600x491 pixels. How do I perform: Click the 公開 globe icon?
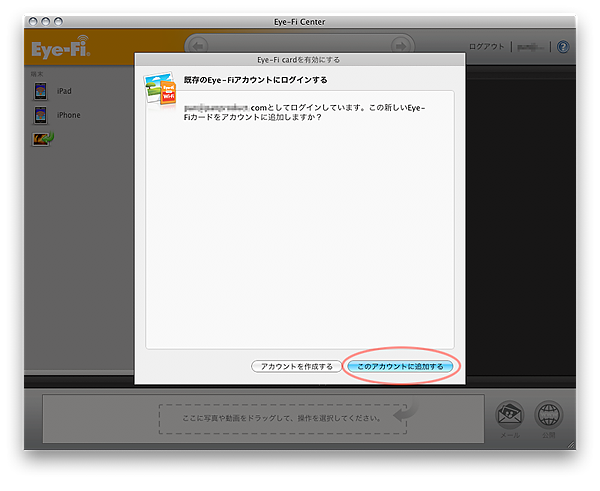(549, 414)
